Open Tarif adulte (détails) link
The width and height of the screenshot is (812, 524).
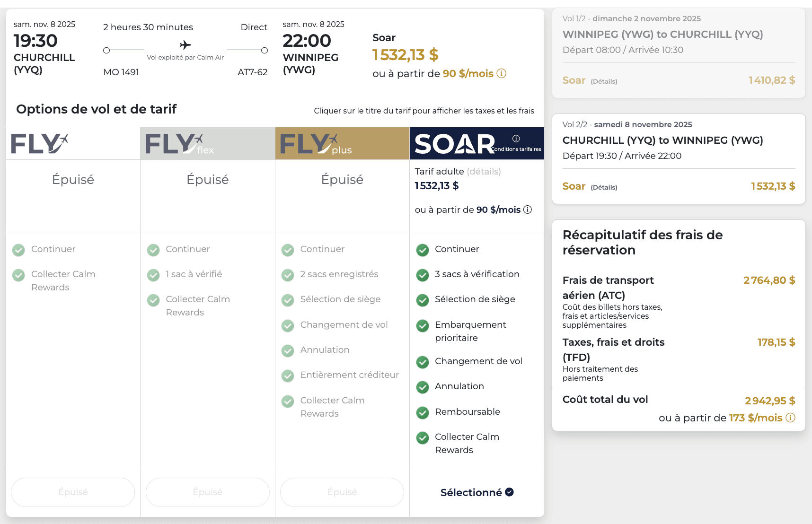484,171
